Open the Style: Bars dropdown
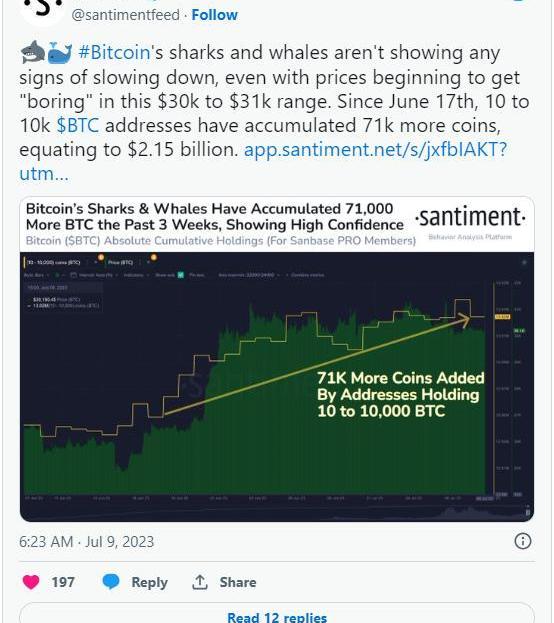 [37, 275]
